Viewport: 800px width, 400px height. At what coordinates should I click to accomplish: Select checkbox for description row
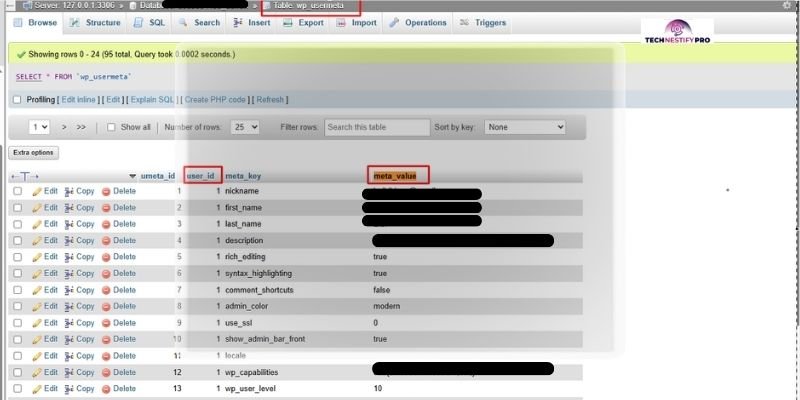coord(18,240)
